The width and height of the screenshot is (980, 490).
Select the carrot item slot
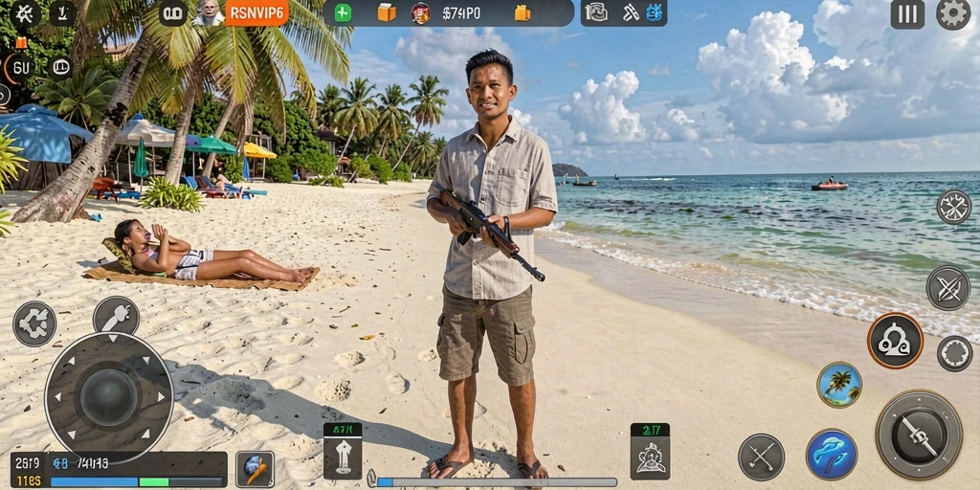tap(255, 469)
